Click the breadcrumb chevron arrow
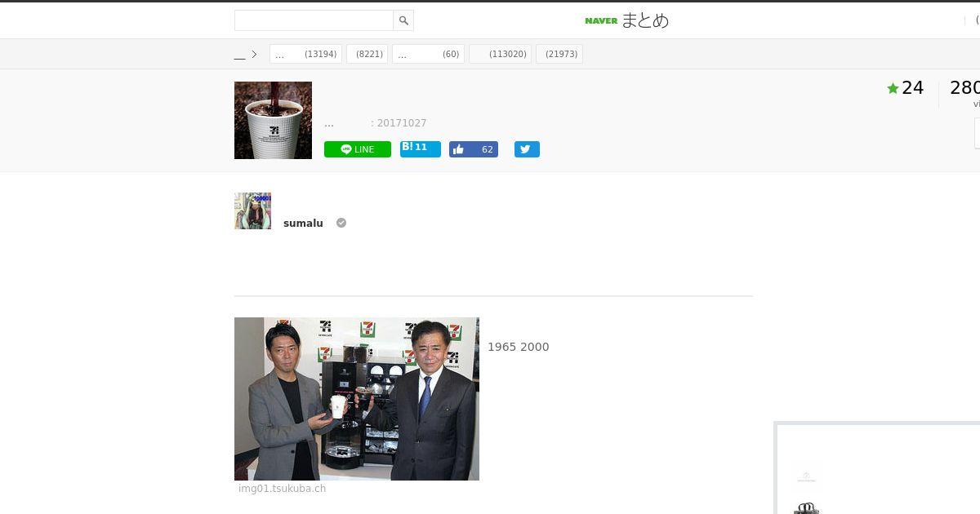 [x=254, y=55]
